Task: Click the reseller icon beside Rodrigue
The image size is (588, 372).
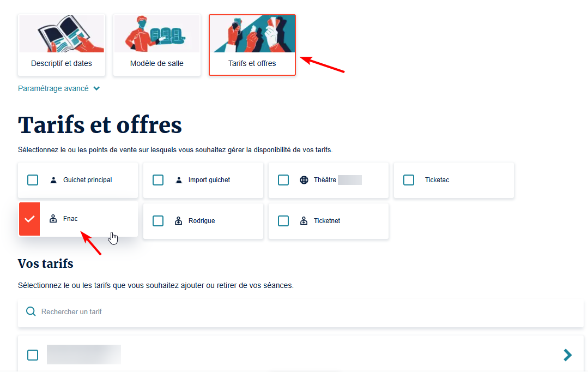Action: coord(179,221)
